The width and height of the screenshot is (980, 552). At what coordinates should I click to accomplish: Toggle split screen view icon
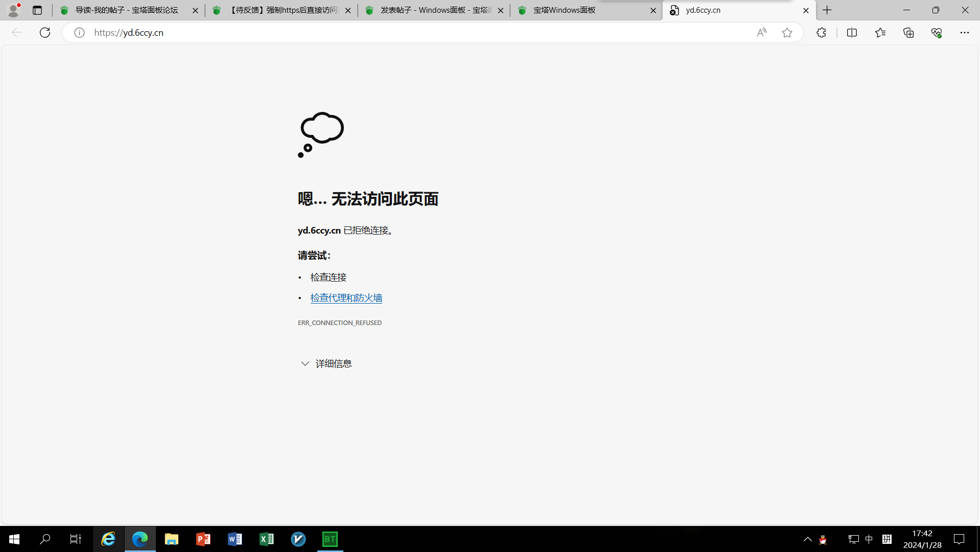852,33
